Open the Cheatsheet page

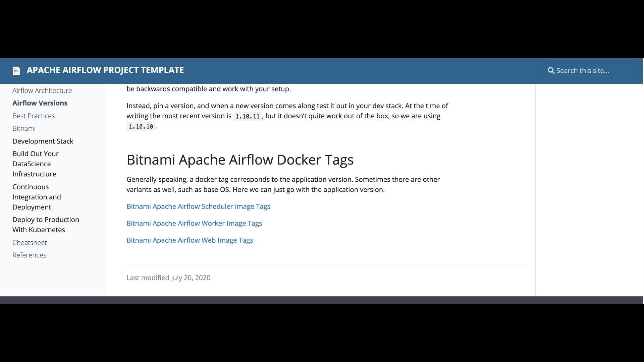[x=30, y=242]
